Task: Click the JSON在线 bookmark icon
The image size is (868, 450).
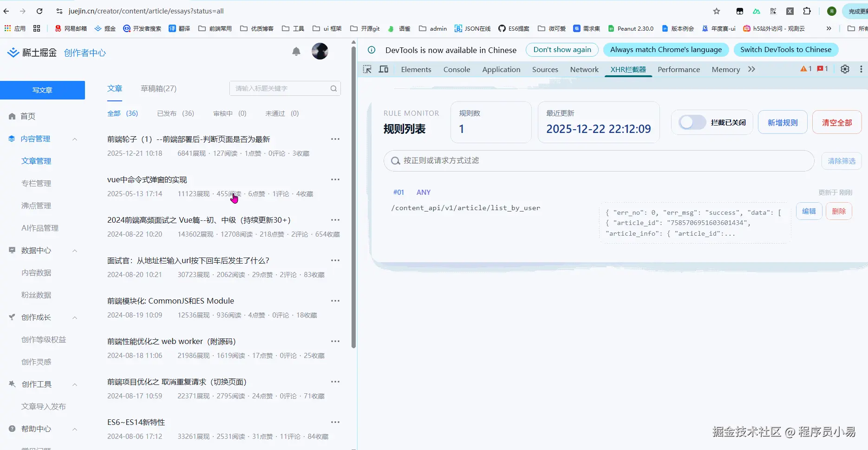Action: [x=458, y=28]
